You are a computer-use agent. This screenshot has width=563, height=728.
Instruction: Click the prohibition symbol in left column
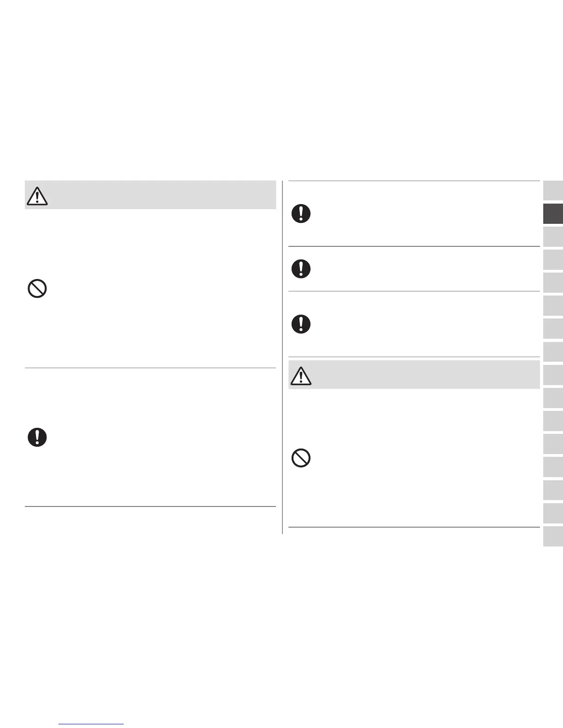37,289
